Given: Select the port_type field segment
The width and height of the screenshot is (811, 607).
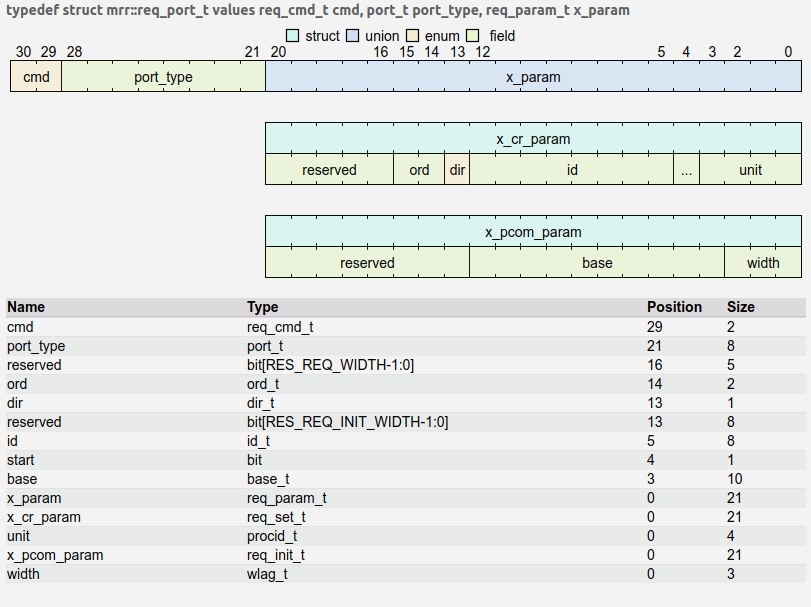Looking at the screenshot, I should pyautogui.click(x=162, y=76).
